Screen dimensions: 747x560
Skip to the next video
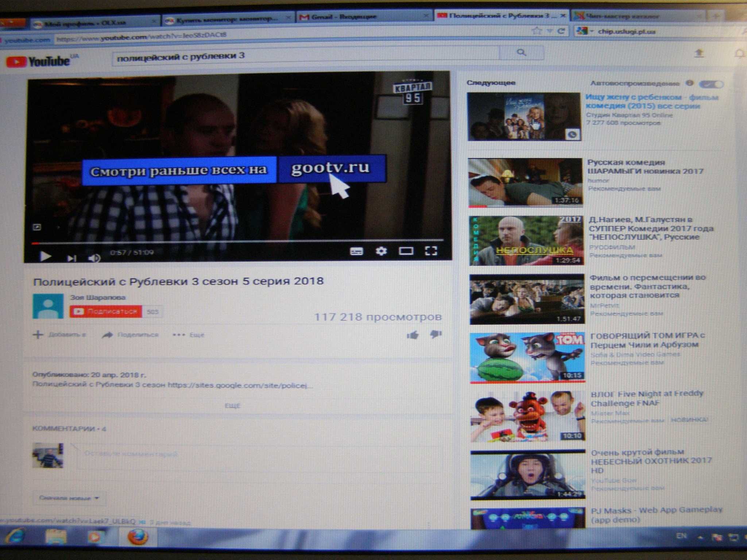[71, 258]
